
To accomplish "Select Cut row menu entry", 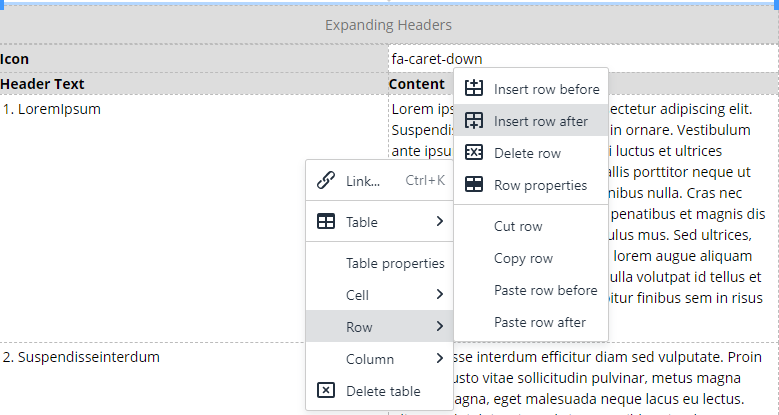I will 518,227.
